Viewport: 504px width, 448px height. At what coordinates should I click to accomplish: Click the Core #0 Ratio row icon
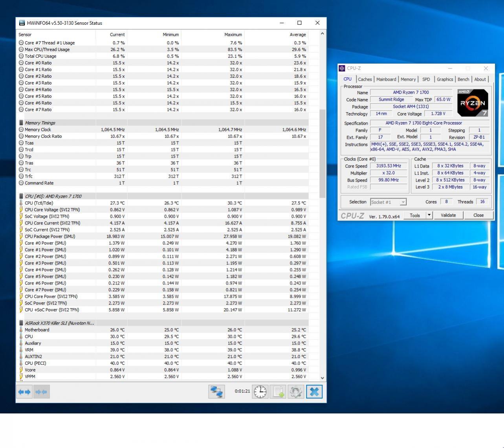click(21, 63)
